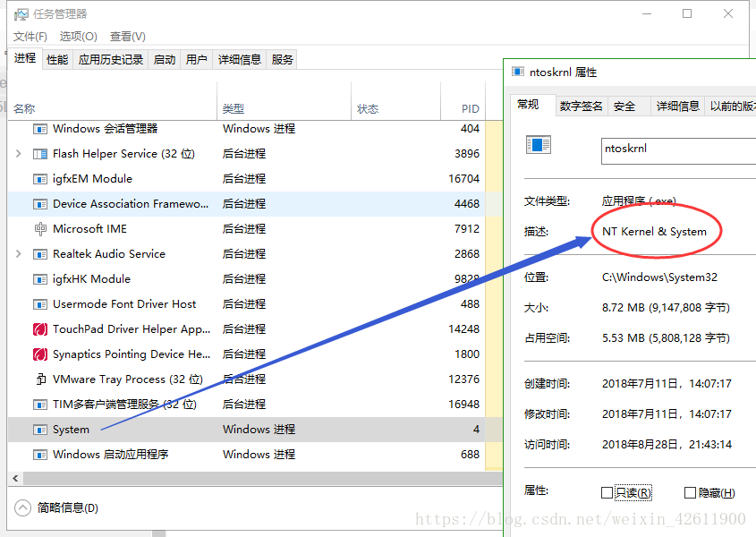Click 简略信息(D) fewer details link
This screenshot has width=756, height=537.
(x=67, y=508)
